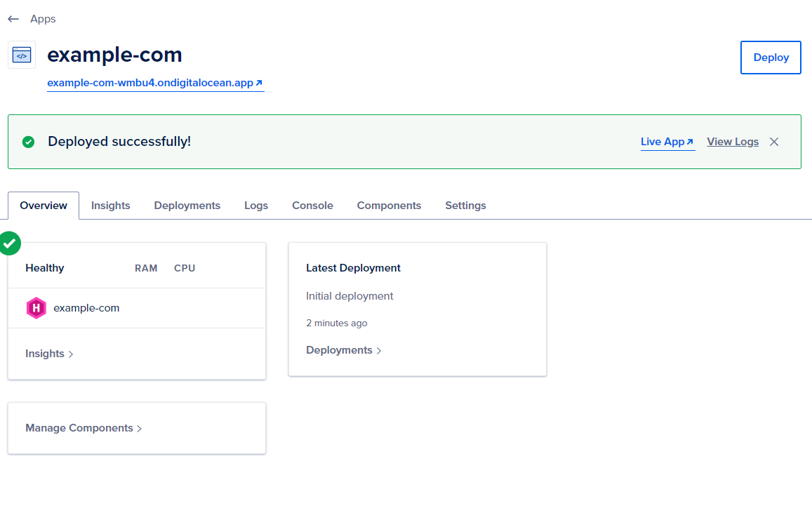Click the green success checkmark in banner

(x=28, y=142)
